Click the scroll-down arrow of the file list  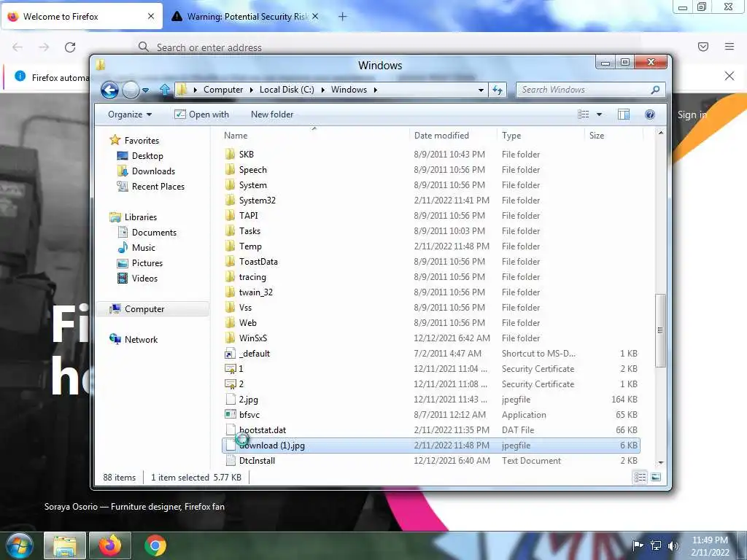click(x=660, y=463)
